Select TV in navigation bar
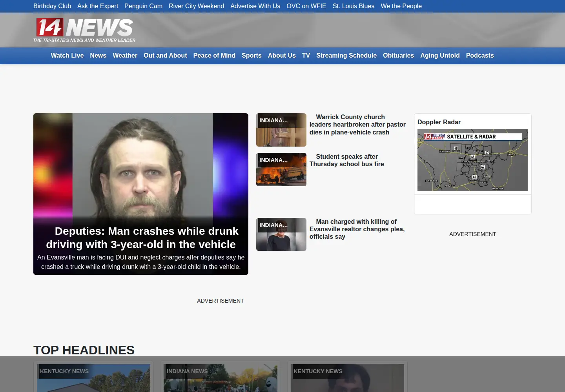 point(306,56)
